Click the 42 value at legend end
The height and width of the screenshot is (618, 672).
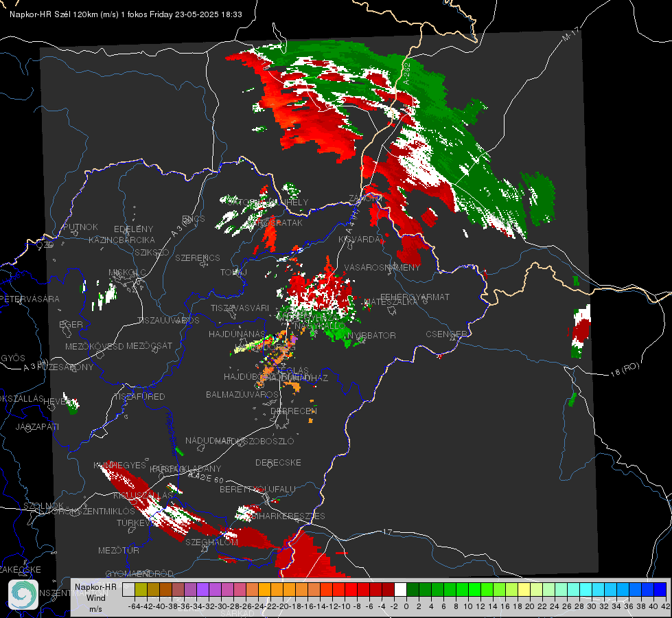666,606
